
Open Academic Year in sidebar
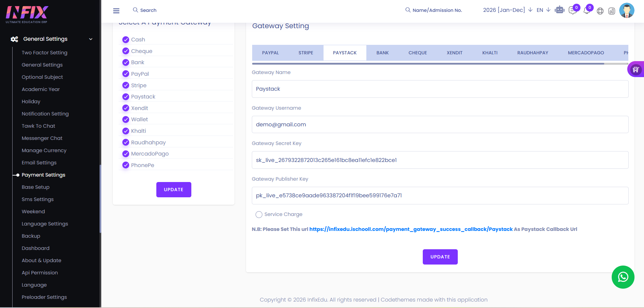click(41, 89)
